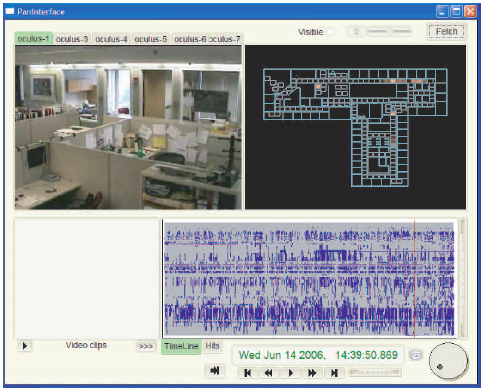Switch to the TimeLine tab
This screenshot has height=390, width=482.
click(181, 346)
